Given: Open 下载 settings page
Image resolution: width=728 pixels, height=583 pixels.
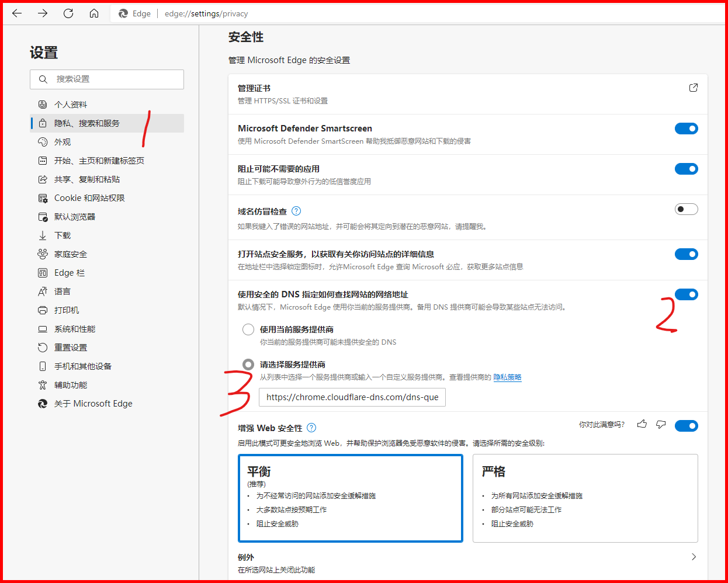Looking at the screenshot, I should click(107, 235).
